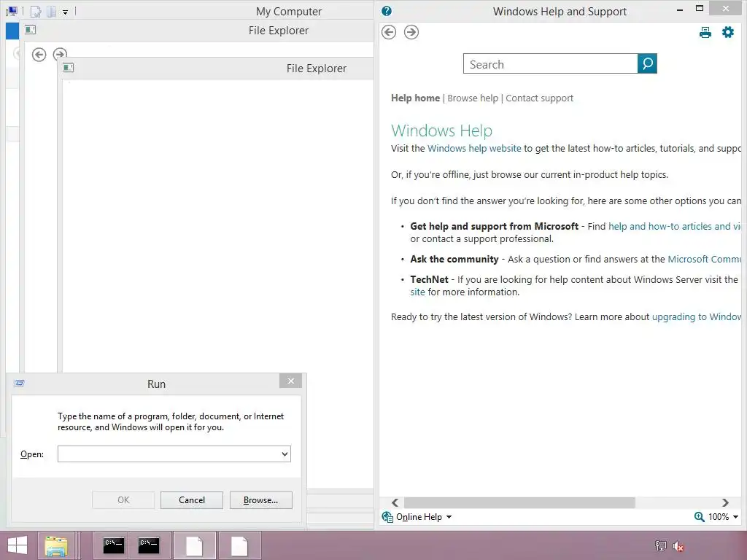The height and width of the screenshot is (560, 747).
Task: Click the first blank document taskbar button
Action: tap(194, 545)
